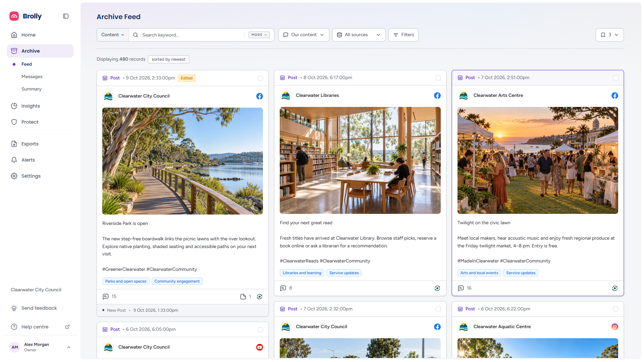The height and width of the screenshot is (362, 644).
Task: Select checkbox on 6 Oct 6:22:00pm post
Action: point(616,309)
